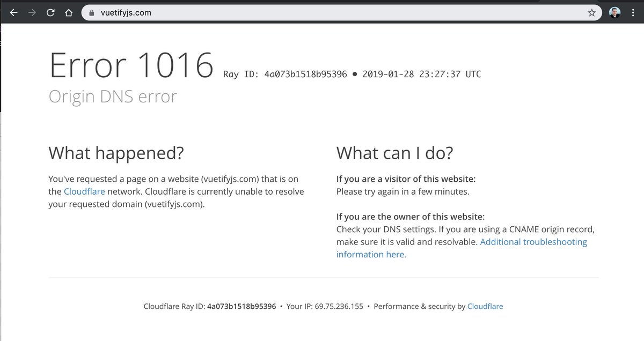Open the Cloudflare link in What happened
This screenshot has width=644, height=341.
pyautogui.click(x=84, y=191)
